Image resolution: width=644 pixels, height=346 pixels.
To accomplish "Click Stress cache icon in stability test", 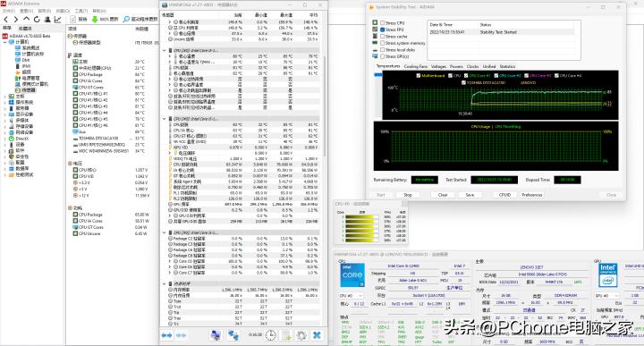I will point(375,36).
